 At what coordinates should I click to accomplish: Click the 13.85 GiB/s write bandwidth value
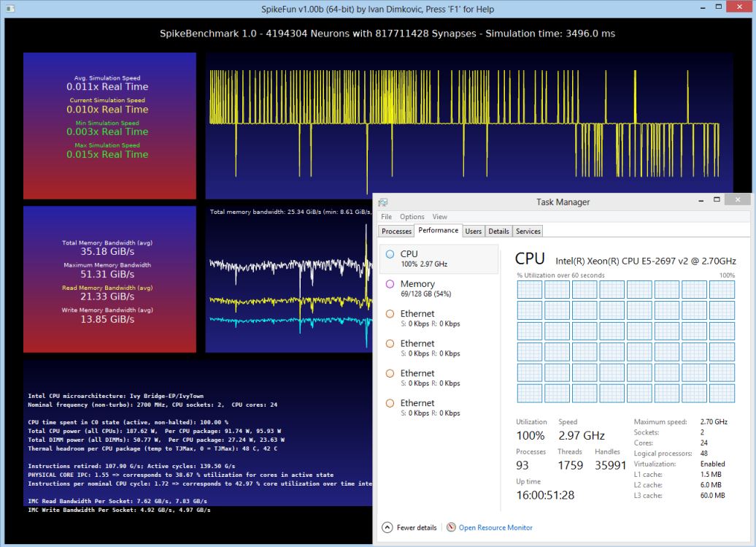tap(107, 319)
